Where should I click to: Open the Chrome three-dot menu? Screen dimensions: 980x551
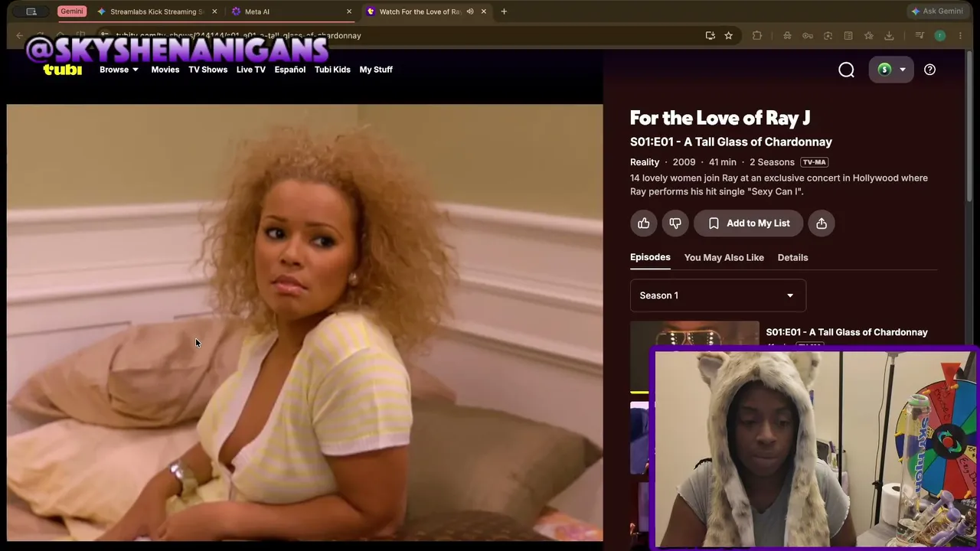(x=960, y=35)
